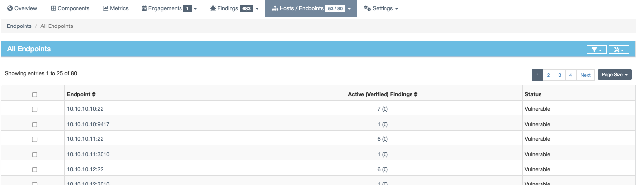The height and width of the screenshot is (185, 644).
Task: Click the bug icon on Findings
Action: point(213,8)
